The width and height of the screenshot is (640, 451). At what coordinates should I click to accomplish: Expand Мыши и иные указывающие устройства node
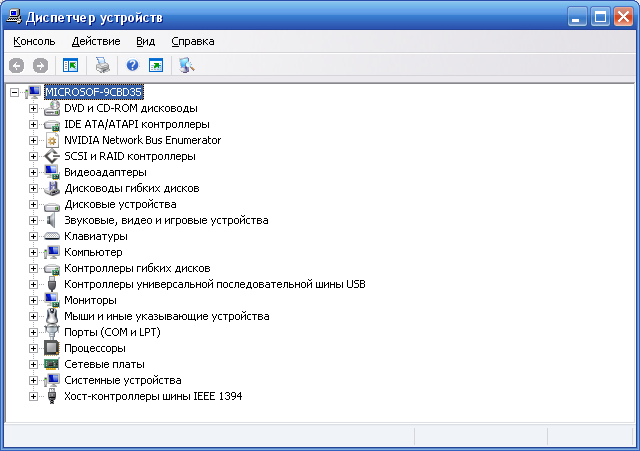pyautogui.click(x=33, y=316)
